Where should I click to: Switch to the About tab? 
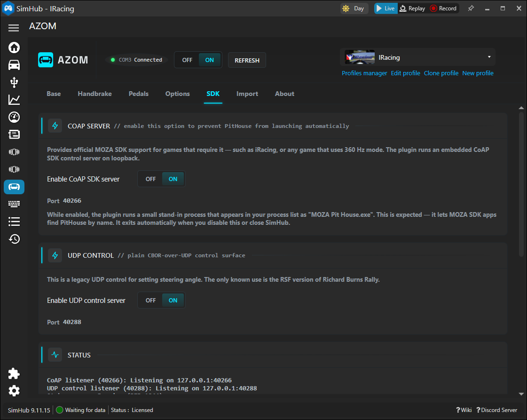[285, 94]
